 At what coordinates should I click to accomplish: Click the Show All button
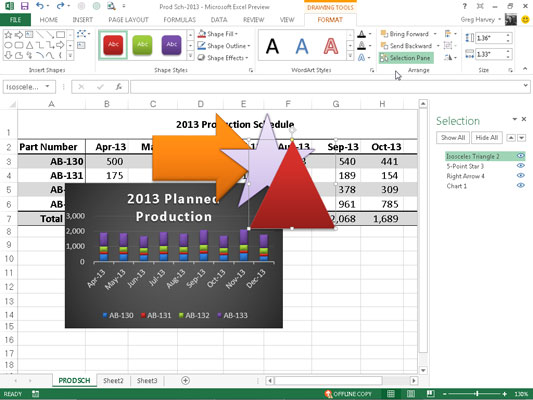(453, 138)
